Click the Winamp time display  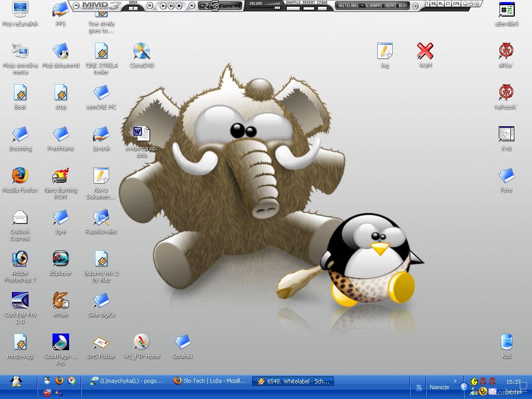209,6
